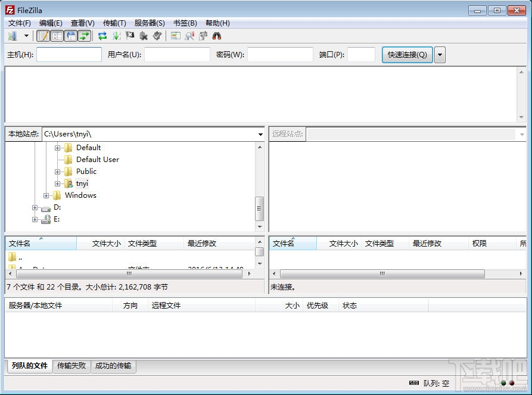This screenshot has width=532, height=395.
Task: Open the 帮助(H) menu
Action: tap(217, 23)
